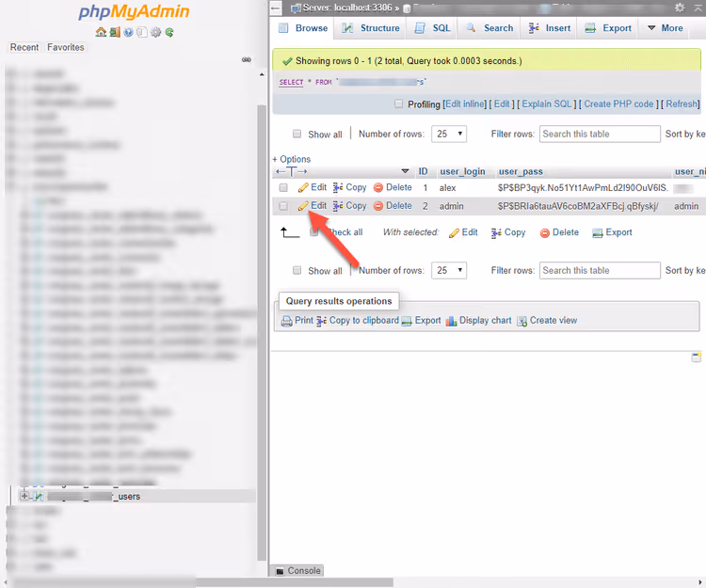Click Copy icon for the admin row
706x588 pixels.
(x=338, y=206)
